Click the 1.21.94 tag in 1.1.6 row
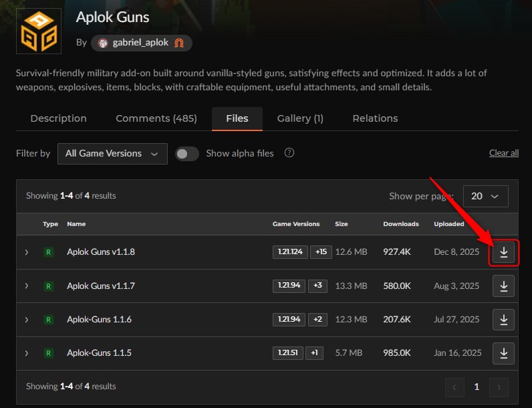Screen dimensions: 532x408 (x=289, y=320)
